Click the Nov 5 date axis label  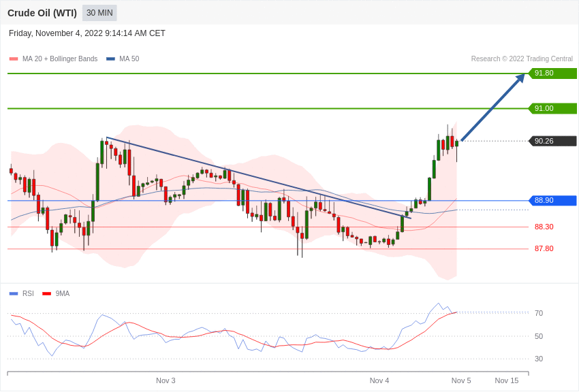click(x=461, y=380)
